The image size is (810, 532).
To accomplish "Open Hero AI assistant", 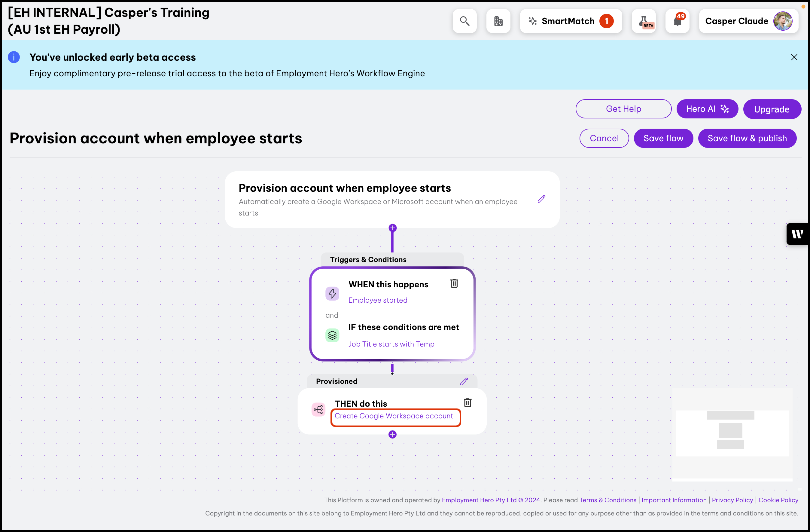I will pyautogui.click(x=707, y=109).
